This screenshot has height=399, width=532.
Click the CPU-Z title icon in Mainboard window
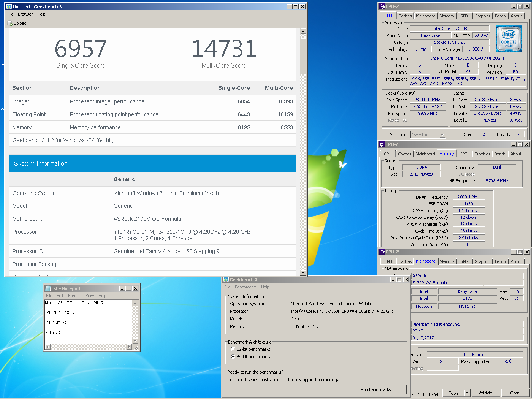pos(382,252)
